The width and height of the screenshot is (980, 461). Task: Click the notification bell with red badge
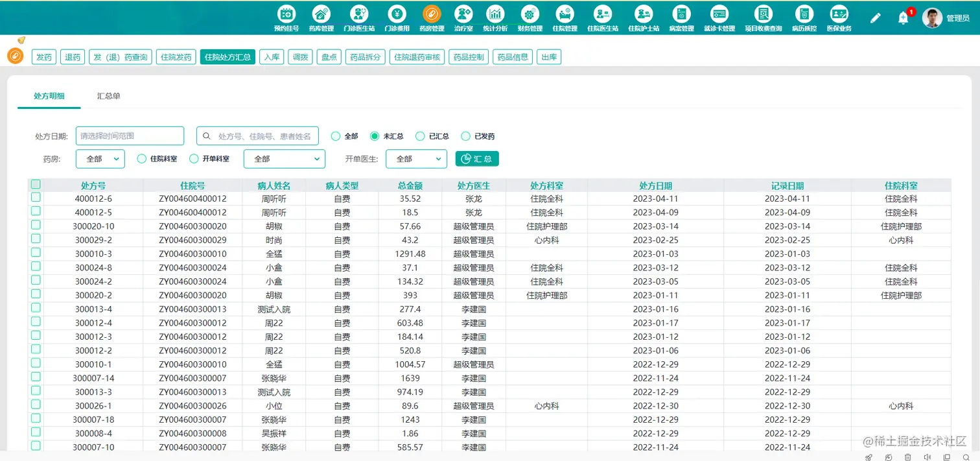pos(904,18)
